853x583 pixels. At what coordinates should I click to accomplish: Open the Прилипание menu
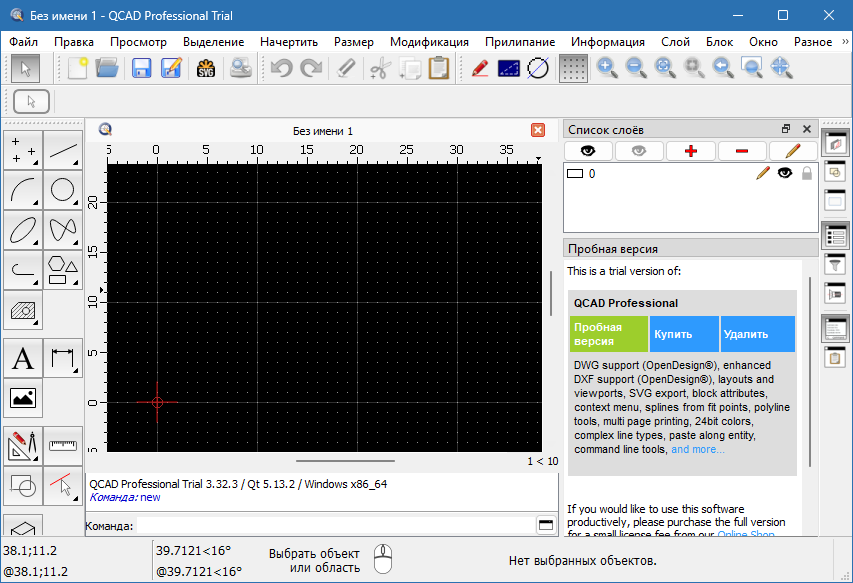pos(520,42)
